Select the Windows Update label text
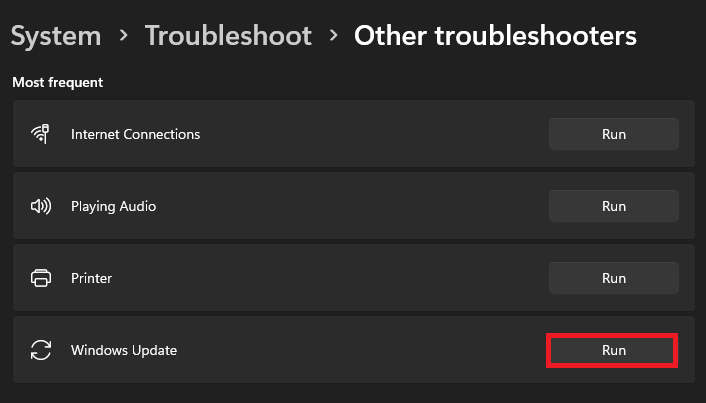 (124, 350)
